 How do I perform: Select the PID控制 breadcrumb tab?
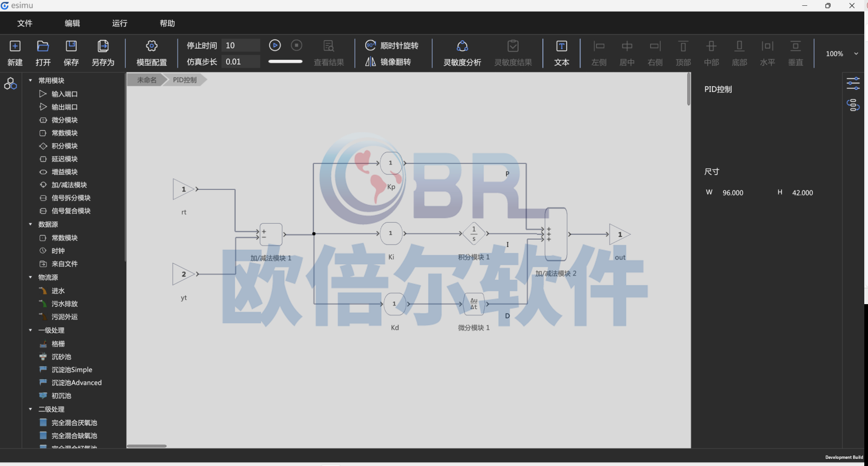coord(185,80)
